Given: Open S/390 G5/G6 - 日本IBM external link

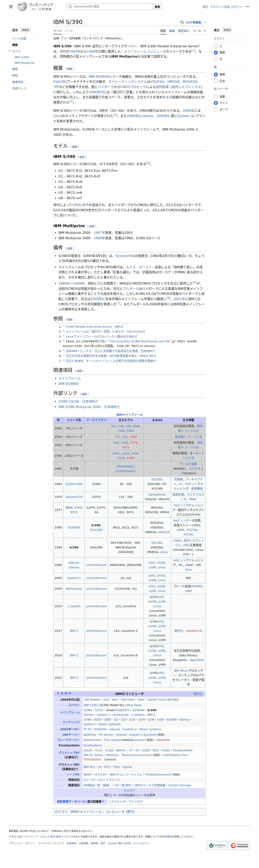Looking at the screenshot, I should (x=78, y=401).
